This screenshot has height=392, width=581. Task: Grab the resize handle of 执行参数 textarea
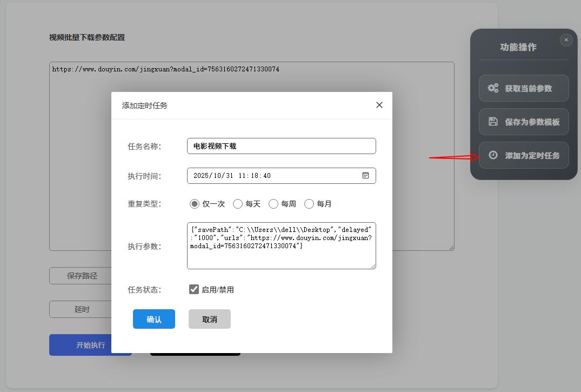click(x=373, y=266)
